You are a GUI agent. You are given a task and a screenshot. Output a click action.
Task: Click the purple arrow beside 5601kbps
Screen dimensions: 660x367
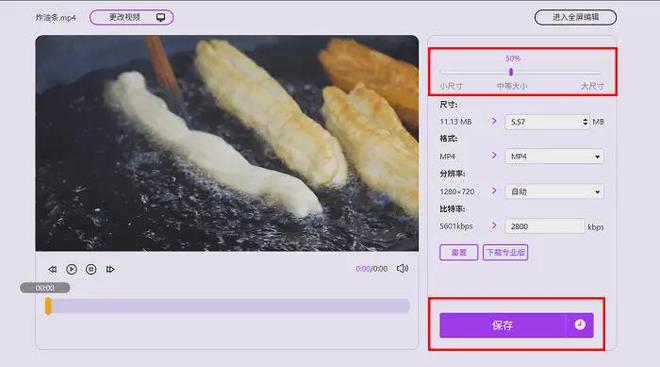coord(494,226)
